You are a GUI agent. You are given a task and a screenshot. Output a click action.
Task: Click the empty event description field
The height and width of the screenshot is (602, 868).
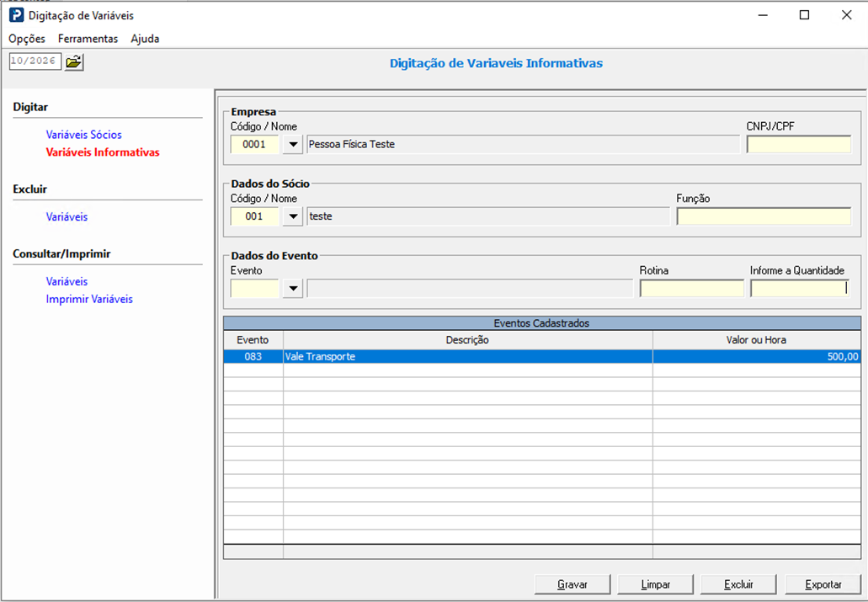[x=470, y=289]
